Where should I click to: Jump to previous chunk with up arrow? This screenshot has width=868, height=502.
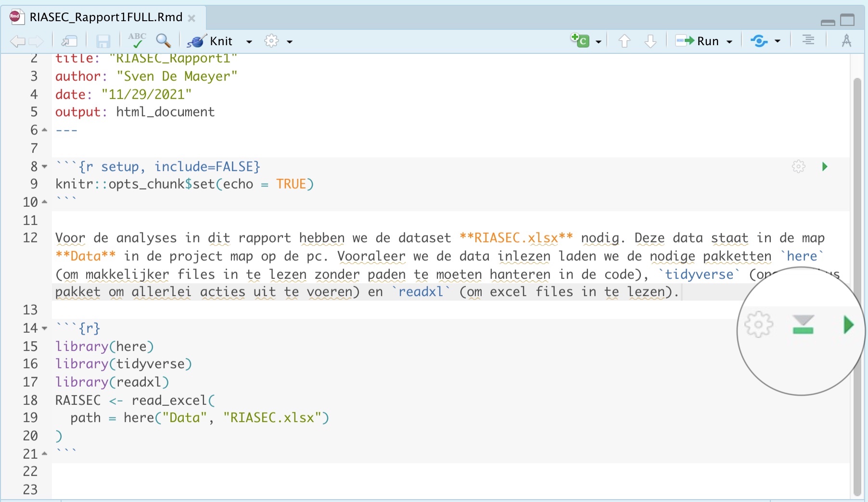pos(625,41)
